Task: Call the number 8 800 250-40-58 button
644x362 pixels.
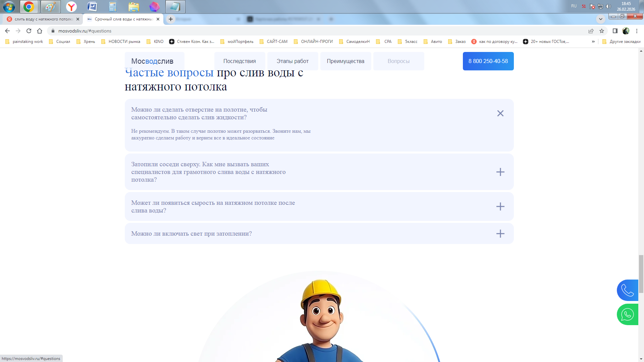Action: tap(488, 61)
